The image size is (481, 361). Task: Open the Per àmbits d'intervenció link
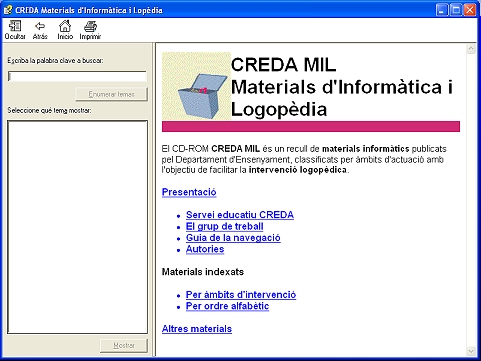[241, 295]
